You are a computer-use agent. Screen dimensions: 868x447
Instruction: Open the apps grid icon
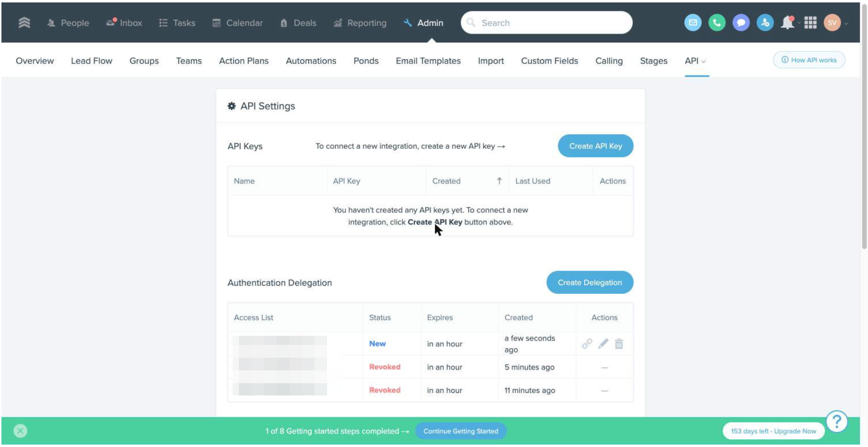[x=811, y=23]
